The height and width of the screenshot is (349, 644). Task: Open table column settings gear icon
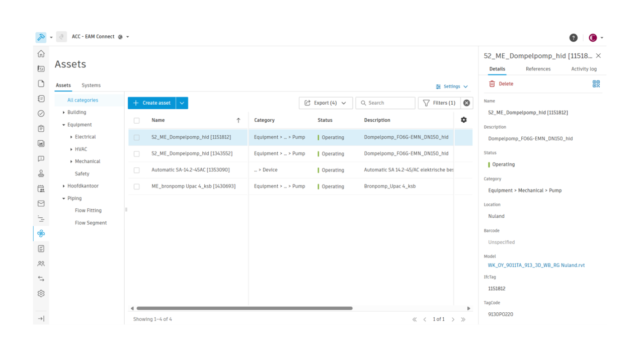463,120
